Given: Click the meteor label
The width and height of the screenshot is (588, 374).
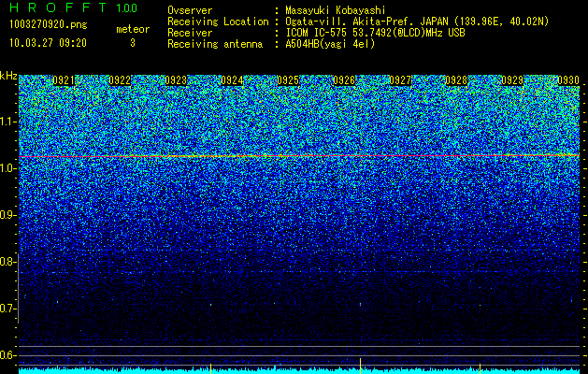Looking at the screenshot, I should tap(133, 29).
